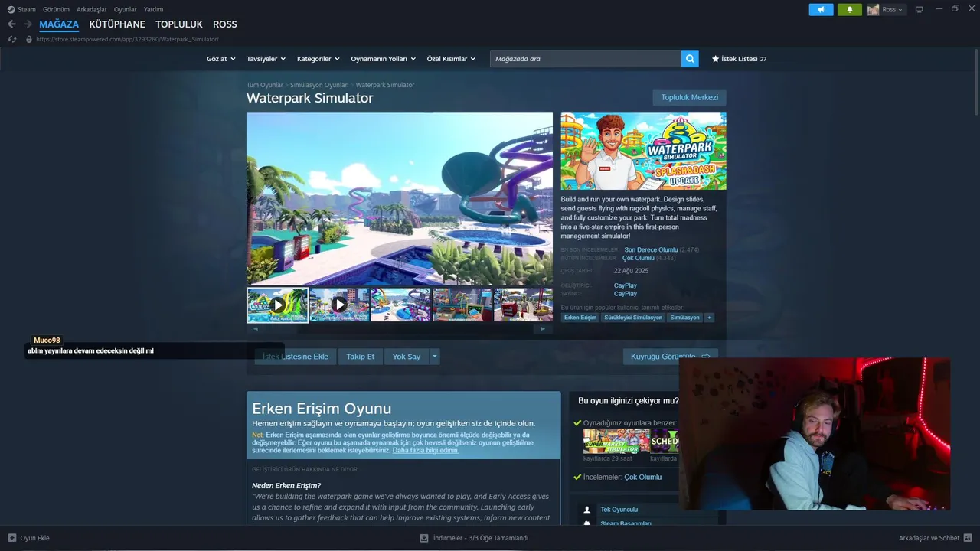Click the main trailer video preview
Viewport: 980px width, 551px height.
(x=399, y=199)
